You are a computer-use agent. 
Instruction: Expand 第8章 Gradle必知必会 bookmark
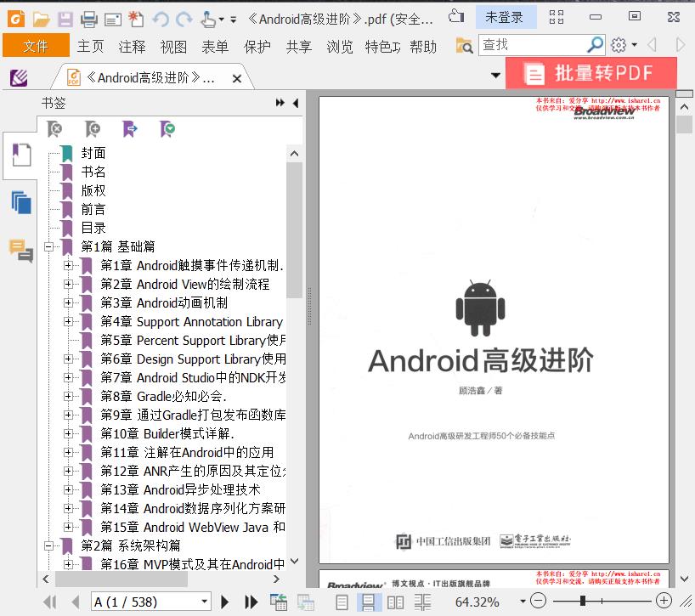pyautogui.click(x=68, y=396)
